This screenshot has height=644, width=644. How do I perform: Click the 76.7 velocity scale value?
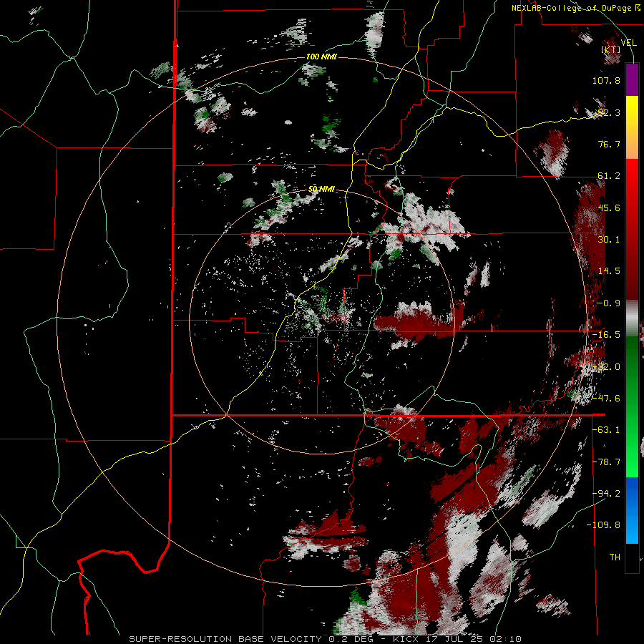coord(609,144)
